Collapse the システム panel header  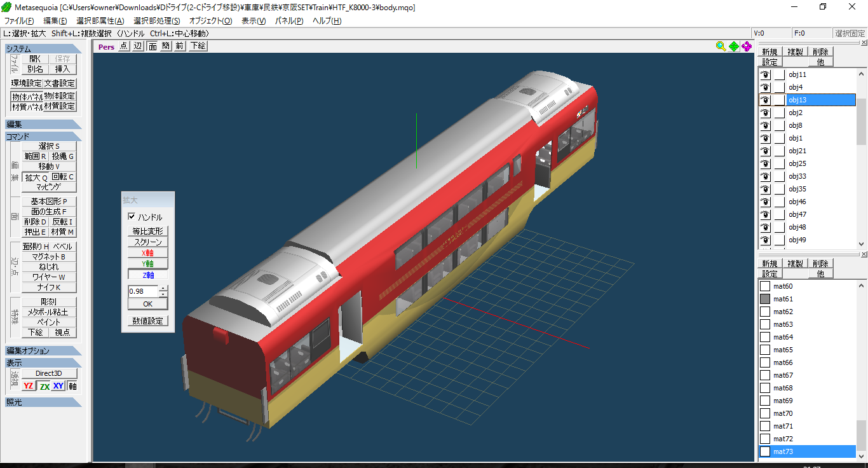(x=43, y=49)
